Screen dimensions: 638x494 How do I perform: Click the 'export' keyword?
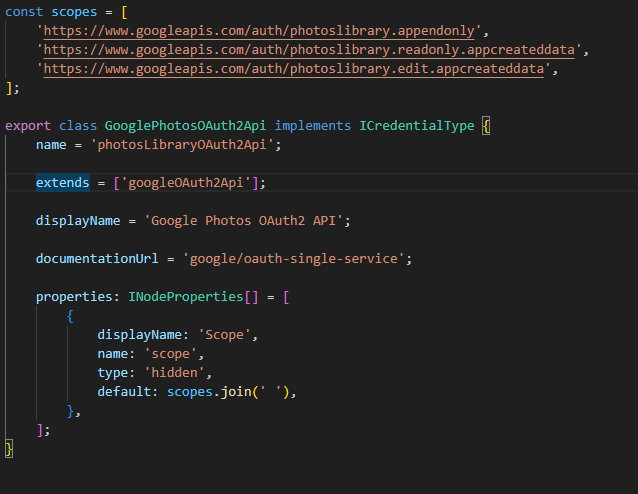[x=28, y=126]
